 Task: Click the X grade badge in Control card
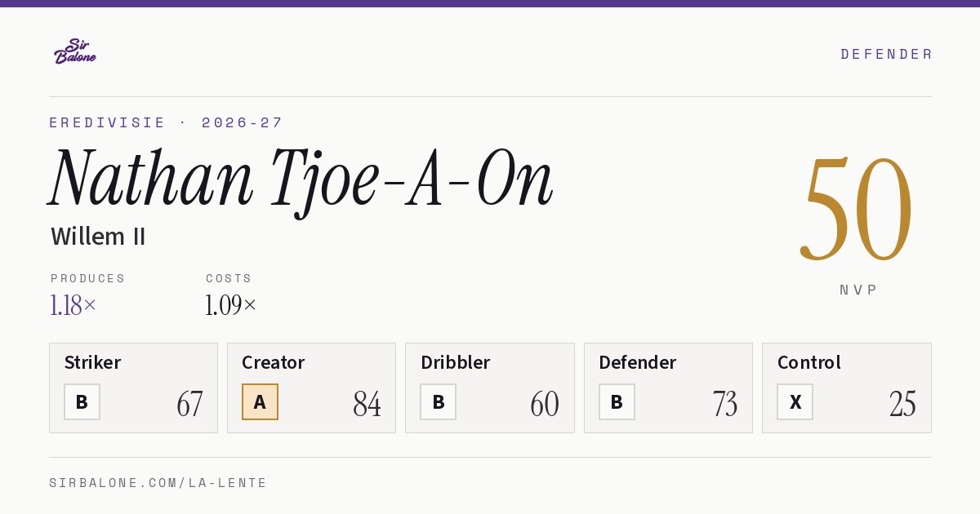pos(795,401)
